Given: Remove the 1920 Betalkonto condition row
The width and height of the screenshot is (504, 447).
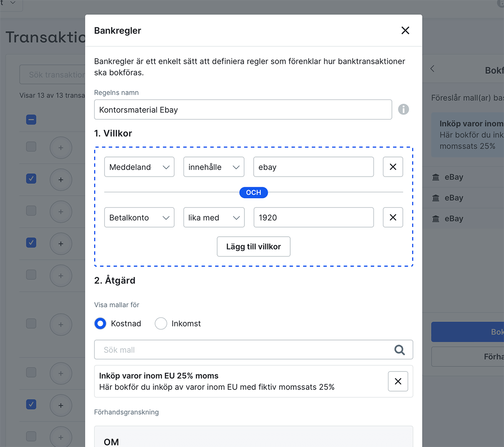Looking at the screenshot, I should tap(393, 217).
